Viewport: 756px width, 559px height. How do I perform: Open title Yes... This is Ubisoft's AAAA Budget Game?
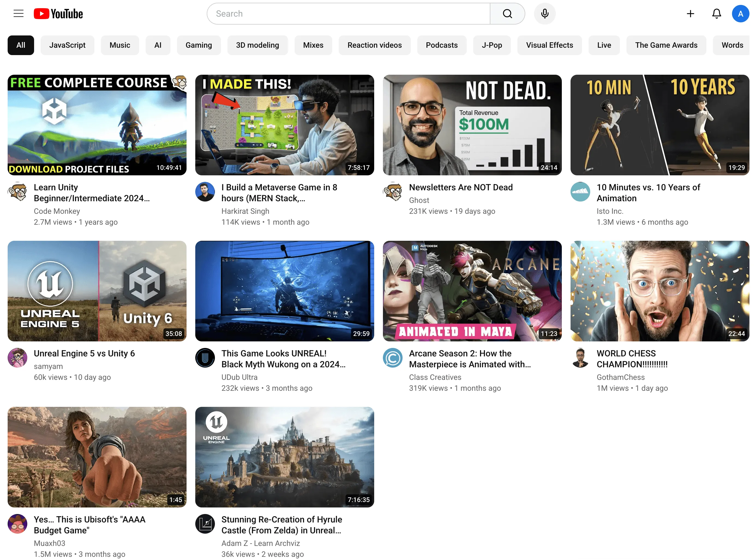(90, 525)
